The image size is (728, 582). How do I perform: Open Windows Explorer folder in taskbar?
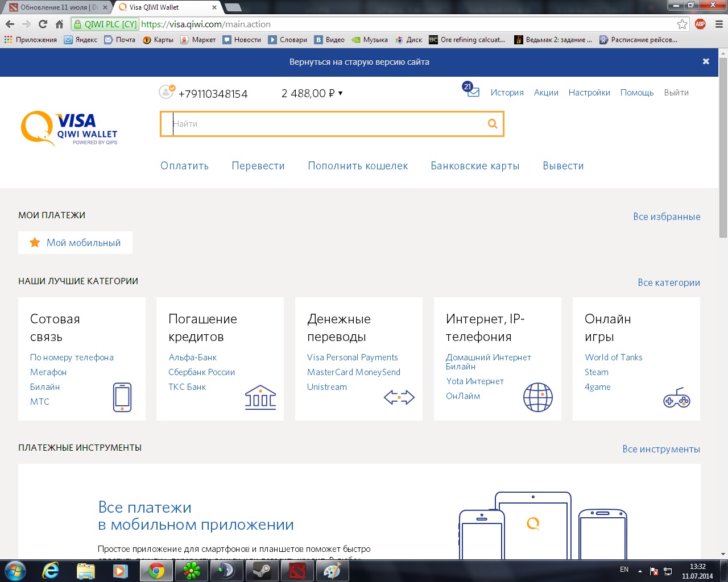pos(85,571)
